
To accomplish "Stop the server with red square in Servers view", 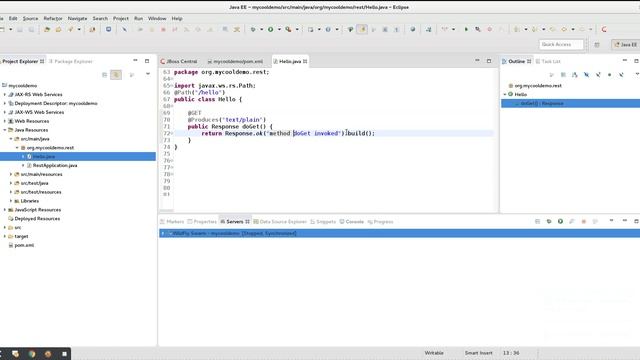I will 584,221.
